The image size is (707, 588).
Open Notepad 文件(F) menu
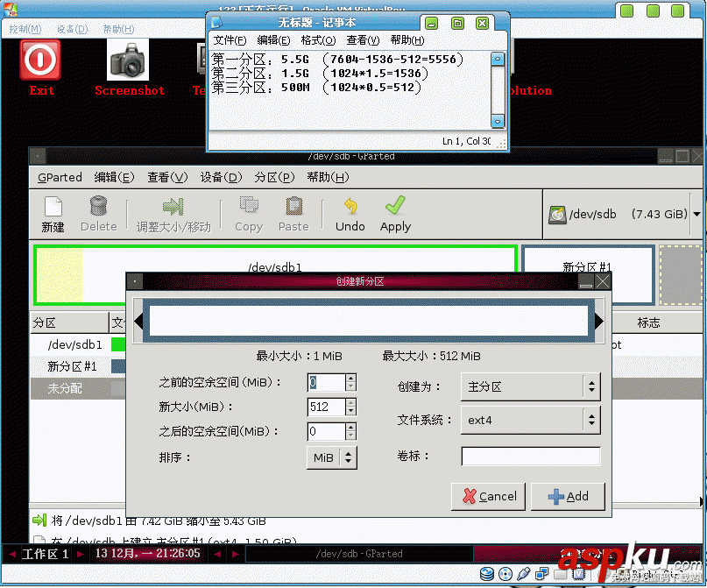coord(230,40)
